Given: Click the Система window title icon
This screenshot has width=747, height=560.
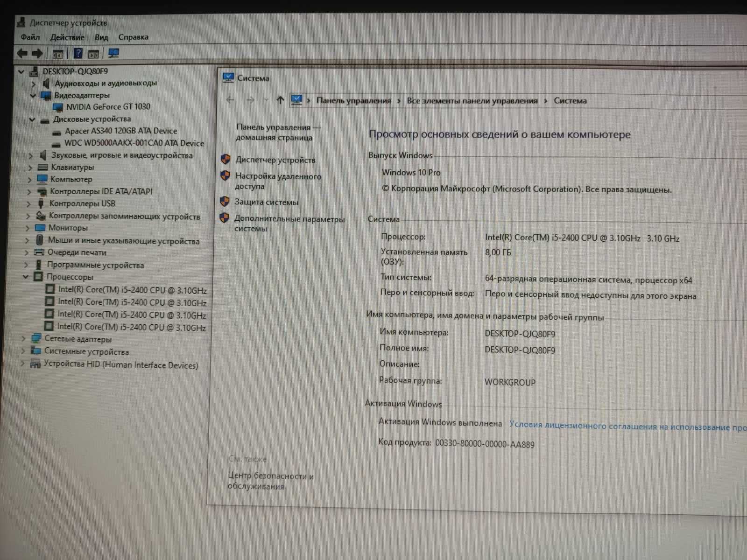Looking at the screenshot, I should (x=228, y=77).
